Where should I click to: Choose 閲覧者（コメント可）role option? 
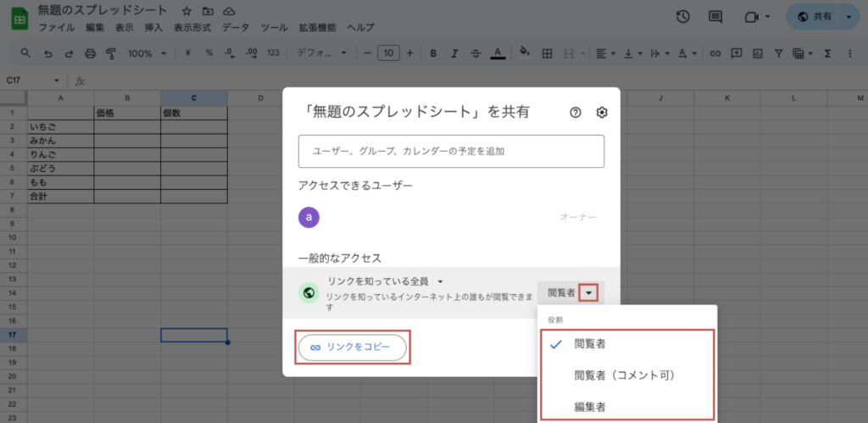click(623, 376)
